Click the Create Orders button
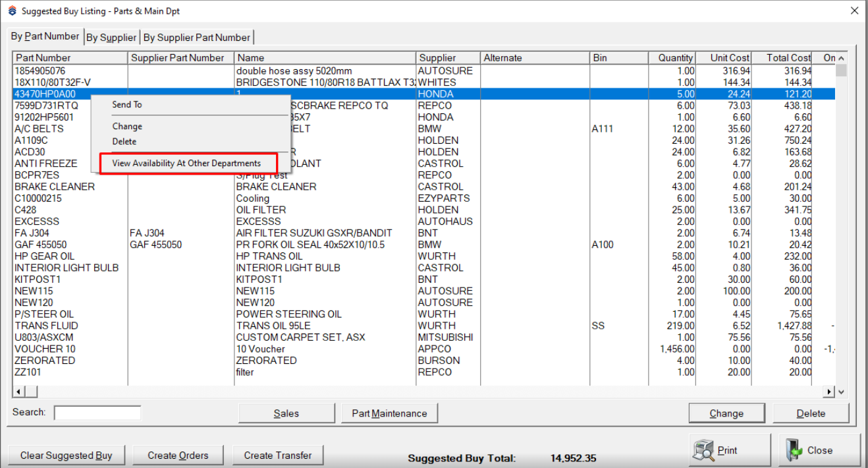This screenshot has height=468, width=868. [178, 455]
